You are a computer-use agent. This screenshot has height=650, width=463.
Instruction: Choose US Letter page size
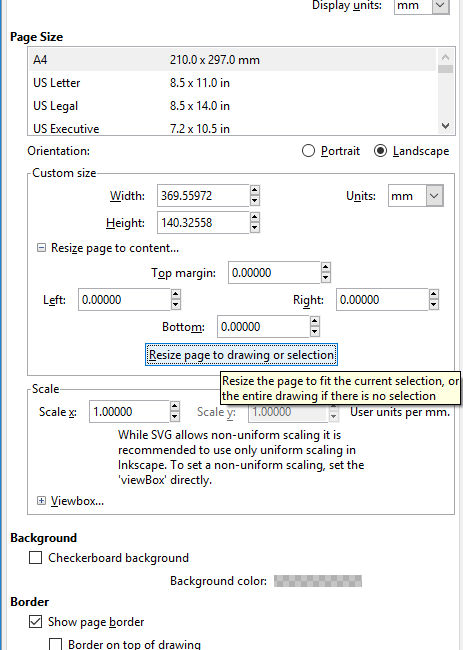point(232,83)
